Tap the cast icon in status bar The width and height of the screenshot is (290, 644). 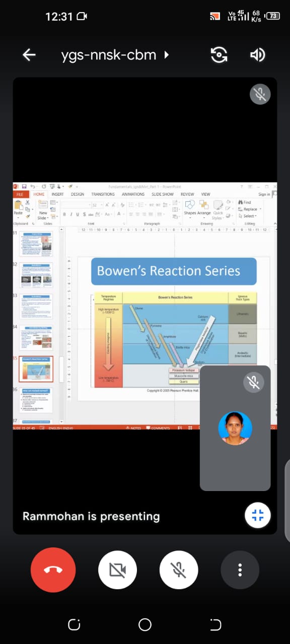[x=215, y=16]
